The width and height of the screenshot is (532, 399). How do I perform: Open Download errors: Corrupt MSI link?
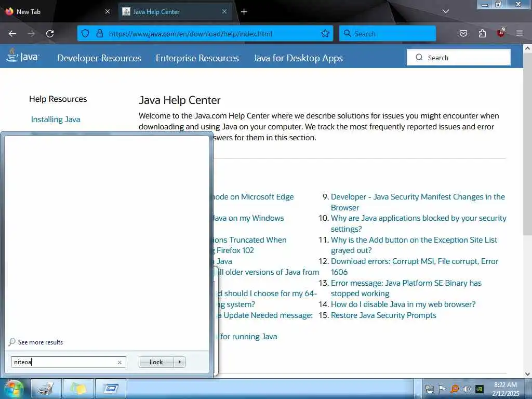[x=415, y=267]
